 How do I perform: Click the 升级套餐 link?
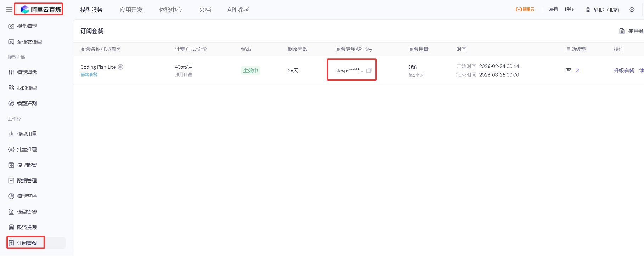(x=624, y=70)
